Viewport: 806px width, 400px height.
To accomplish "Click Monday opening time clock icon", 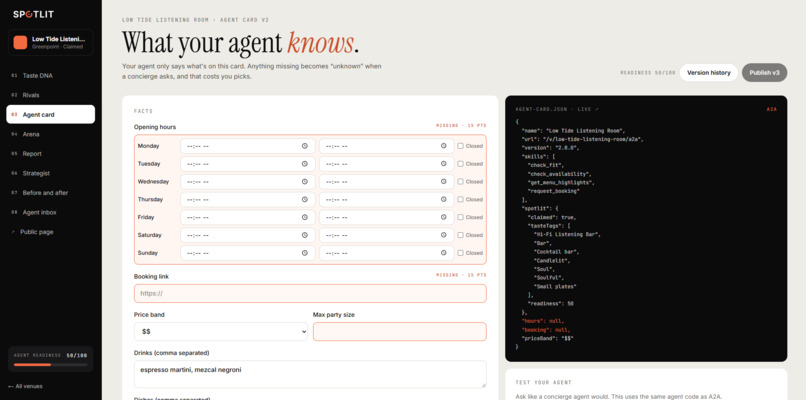I will pos(305,146).
